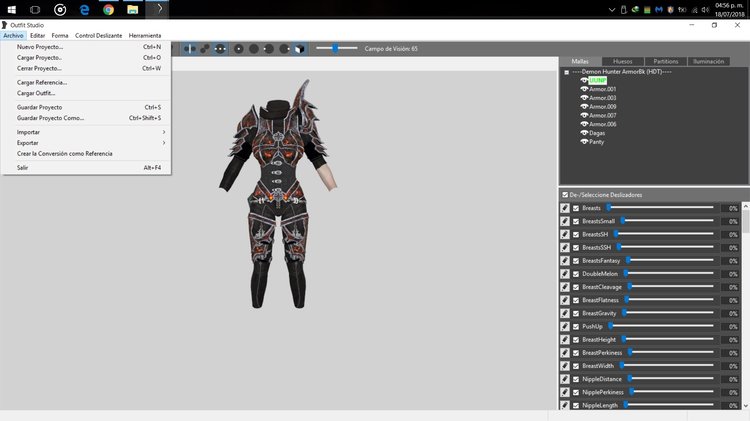
Task: Uncheck the Breasts slider checkbox
Action: [x=576, y=208]
